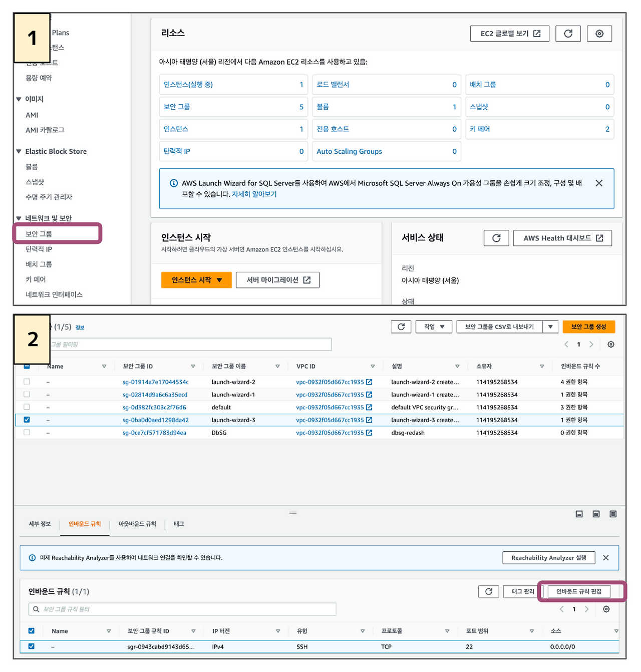Open external link icon in launch-wizard-3 VPC cell
The height and width of the screenshot is (672, 641).
(369, 420)
